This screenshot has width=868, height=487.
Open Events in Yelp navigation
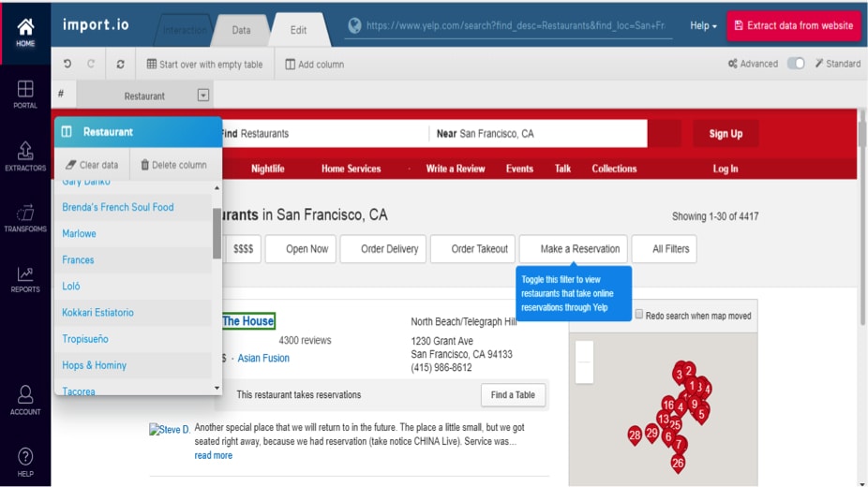coord(519,169)
